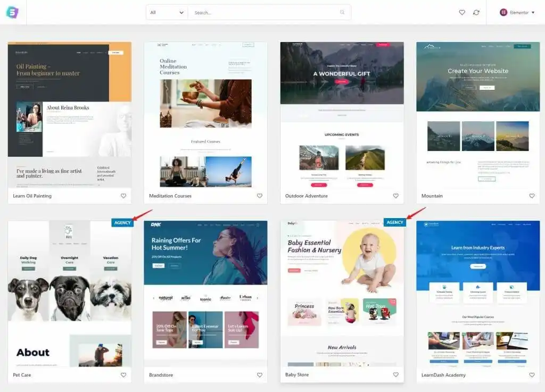Add Pet Care template to favorites
545x392 pixels.
tap(123, 375)
